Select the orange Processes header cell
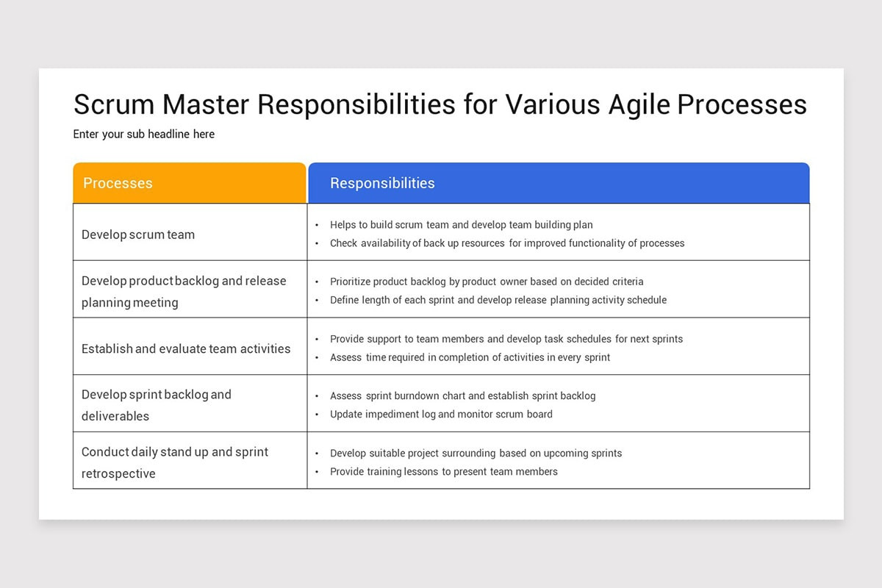Screen dimensions: 882x588 pos(190,183)
